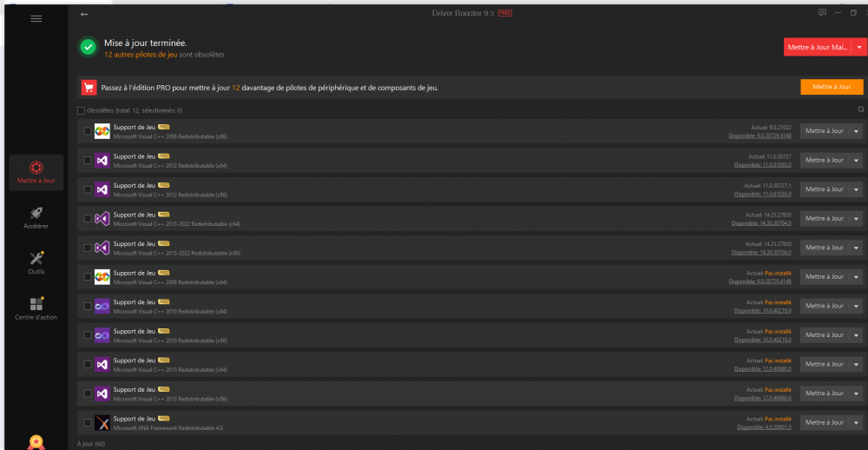This screenshot has height=450, width=868.
Task: Expand update options for Visual C++ 2013 (x64)
Action: [x=856, y=364]
